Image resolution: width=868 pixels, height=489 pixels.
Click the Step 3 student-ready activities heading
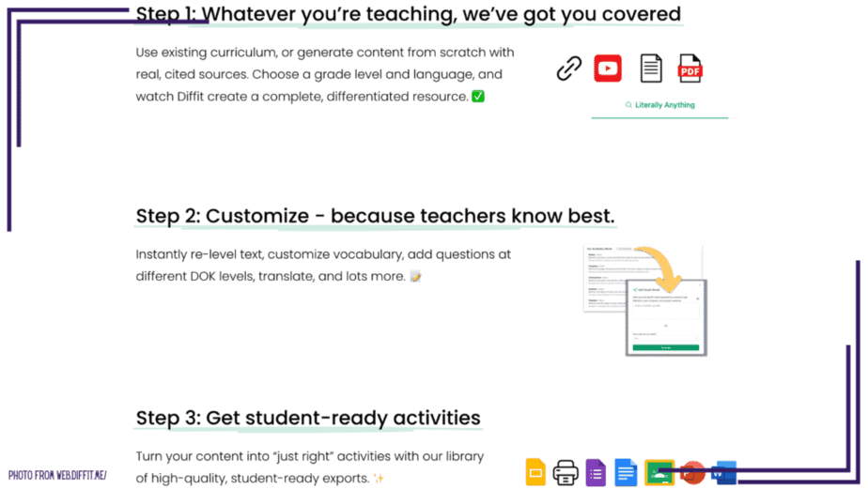[308, 418]
